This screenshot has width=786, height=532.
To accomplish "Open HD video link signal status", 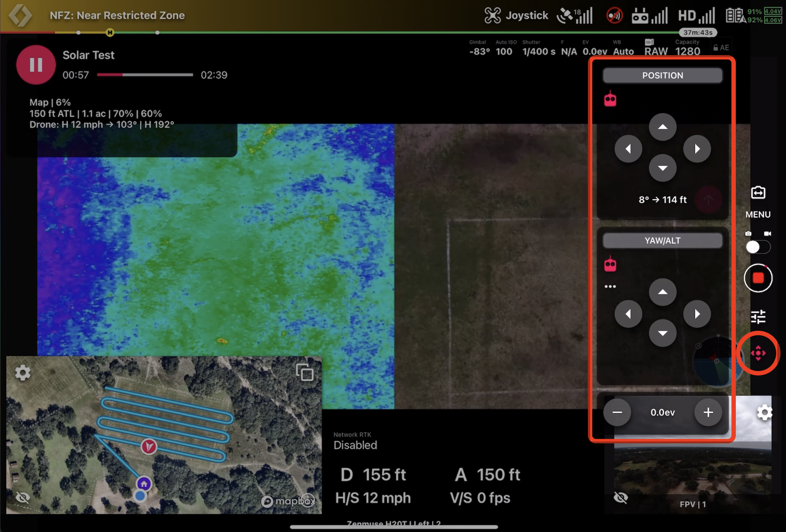I will coord(696,15).
